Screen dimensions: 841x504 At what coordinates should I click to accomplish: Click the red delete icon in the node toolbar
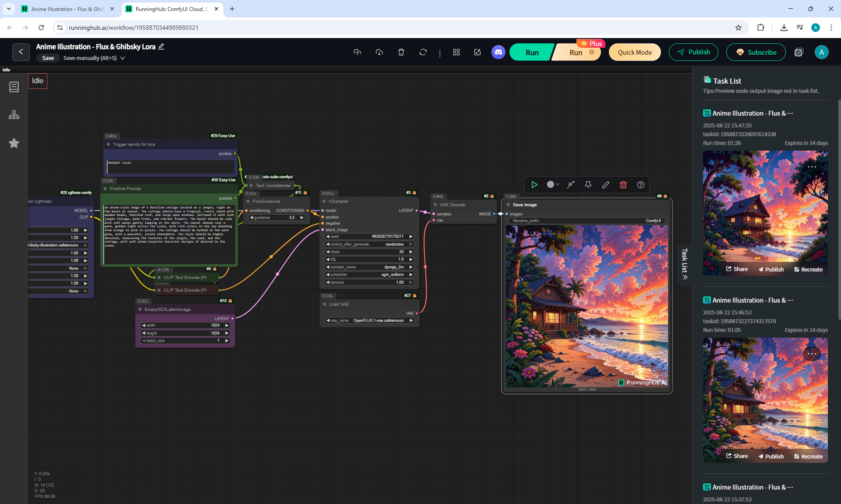(623, 185)
